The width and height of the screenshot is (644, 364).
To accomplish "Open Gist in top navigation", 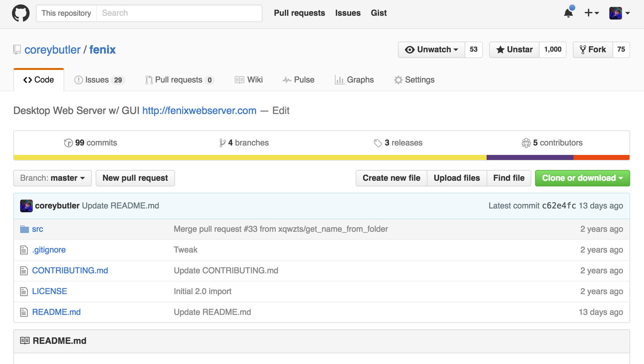I will (379, 13).
